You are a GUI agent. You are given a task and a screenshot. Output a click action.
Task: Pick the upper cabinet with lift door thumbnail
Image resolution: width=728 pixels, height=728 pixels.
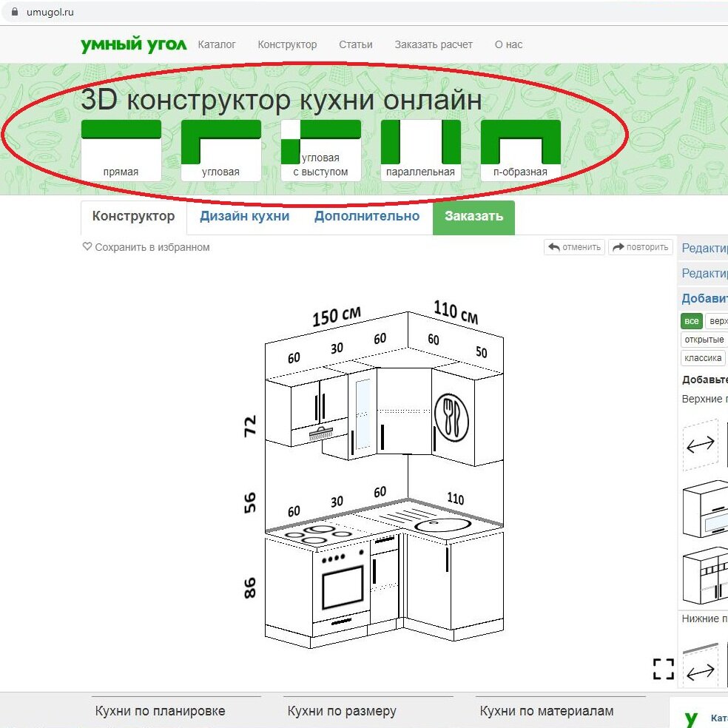[705, 510]
